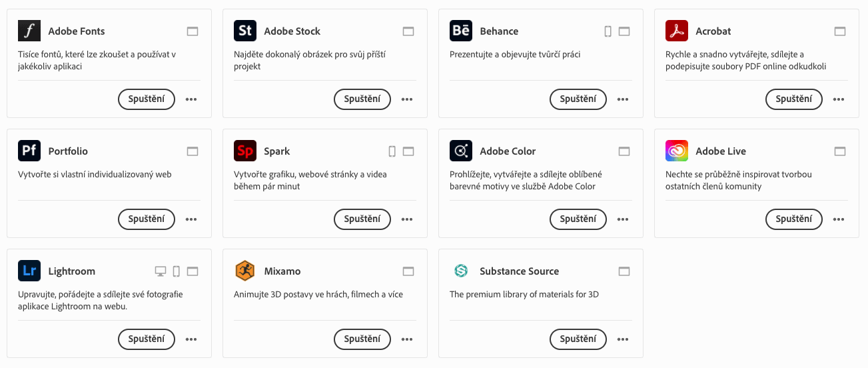
Task: Click the Spark Sp icon
Action: (245, 151)
